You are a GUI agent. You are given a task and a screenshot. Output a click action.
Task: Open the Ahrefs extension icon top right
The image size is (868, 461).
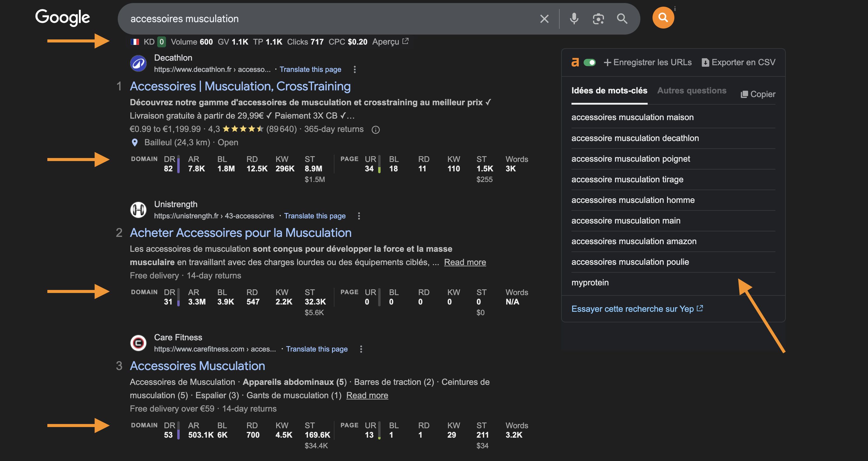point(663,17)
